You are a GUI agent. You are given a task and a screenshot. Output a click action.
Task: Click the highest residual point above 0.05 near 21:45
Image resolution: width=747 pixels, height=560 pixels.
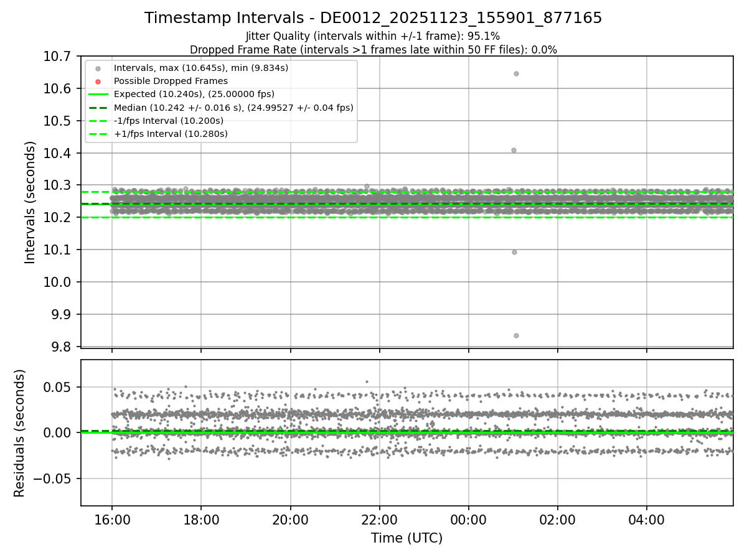click(367, 381)
